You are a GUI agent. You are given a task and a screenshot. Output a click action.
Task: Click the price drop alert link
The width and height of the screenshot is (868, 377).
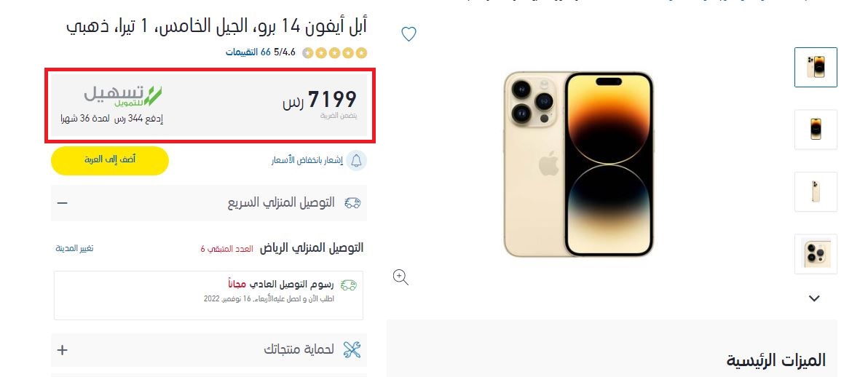point(307,161)
